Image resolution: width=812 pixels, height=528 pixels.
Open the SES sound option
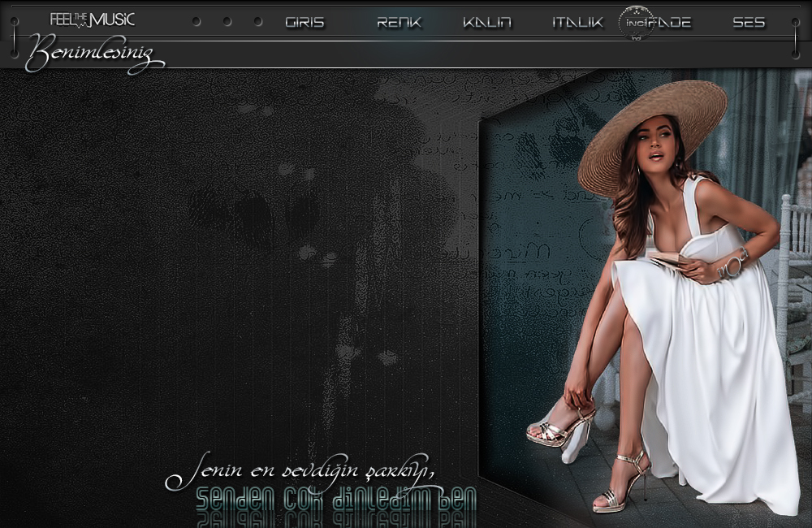pyautogui.click(x=748, y=23)
